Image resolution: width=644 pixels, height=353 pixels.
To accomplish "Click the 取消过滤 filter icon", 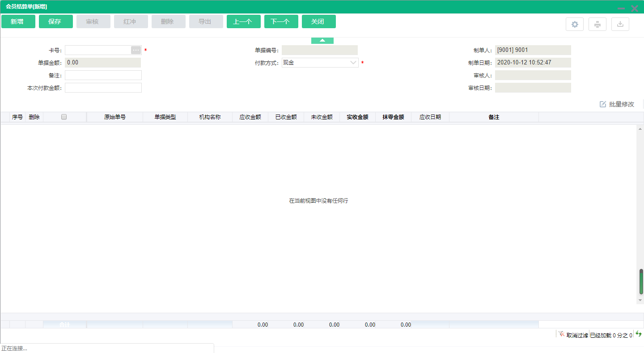I will (561, 334).
